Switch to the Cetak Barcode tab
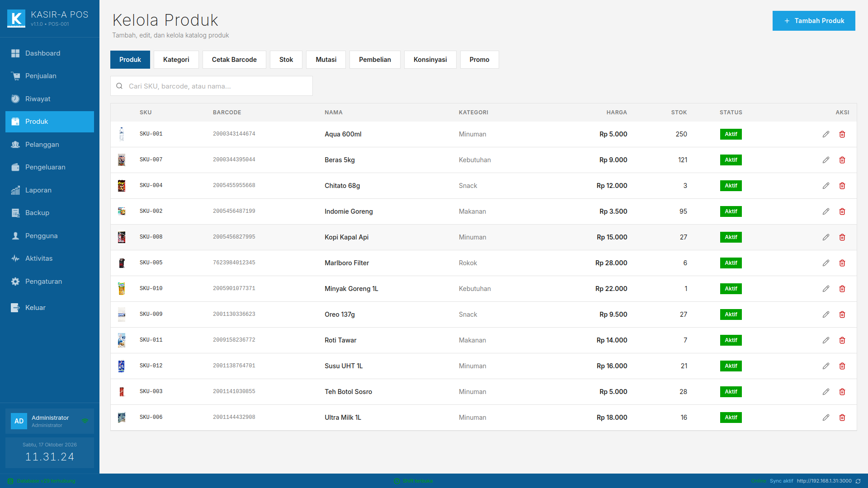This screenshot has height=488, width=868. (x=234, y=60)
